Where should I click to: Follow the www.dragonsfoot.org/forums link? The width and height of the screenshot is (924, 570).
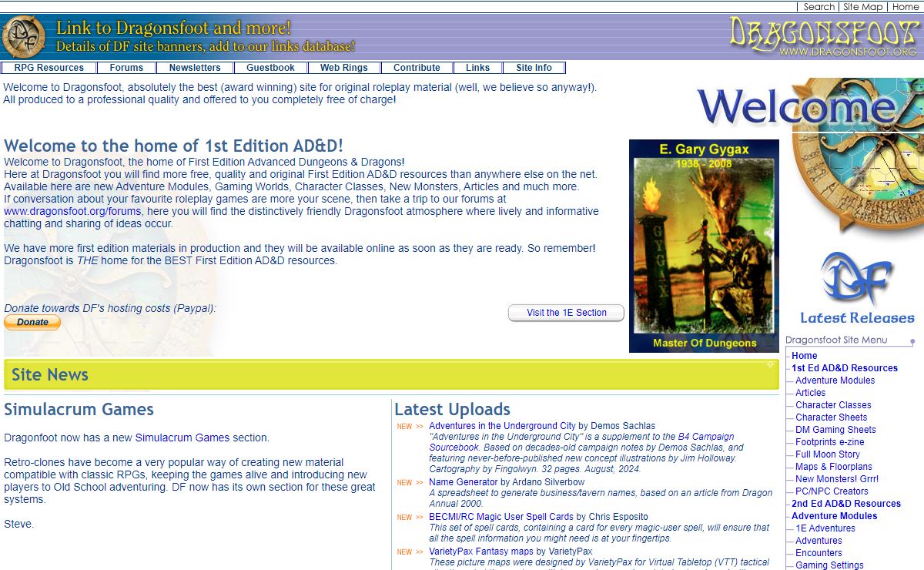point(72,211)
